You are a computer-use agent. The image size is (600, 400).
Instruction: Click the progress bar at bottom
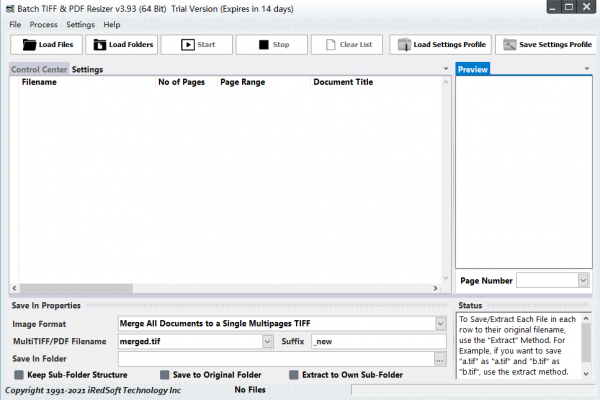(x=473, y=390)
